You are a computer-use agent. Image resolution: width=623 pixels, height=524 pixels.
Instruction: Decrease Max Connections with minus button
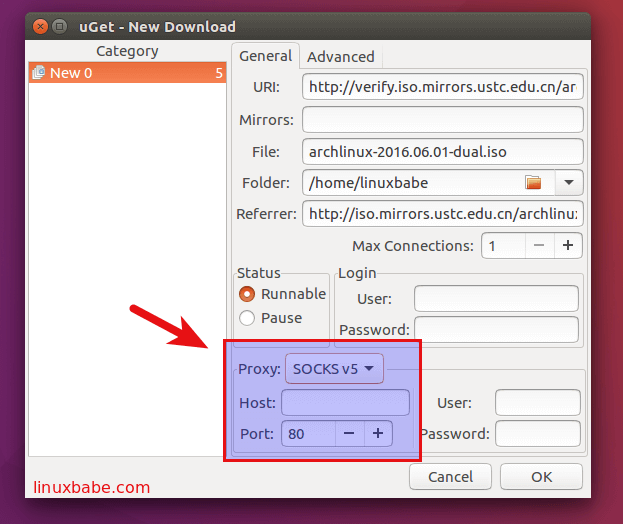pyautogui.click(x=538, y=245)
